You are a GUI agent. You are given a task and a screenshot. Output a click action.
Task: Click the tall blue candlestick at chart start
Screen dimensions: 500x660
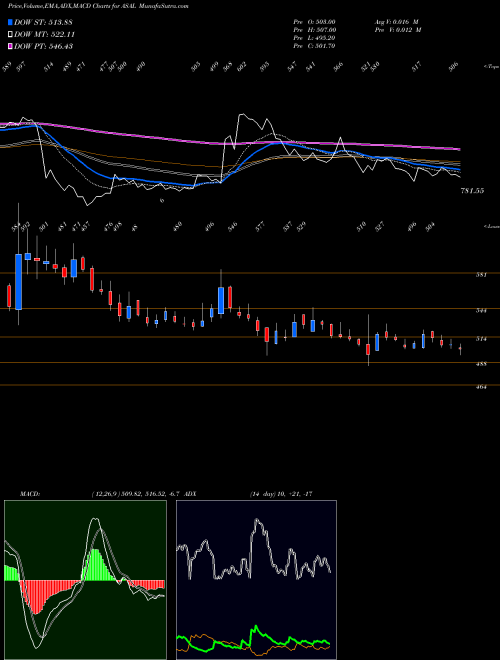point(19,282)
